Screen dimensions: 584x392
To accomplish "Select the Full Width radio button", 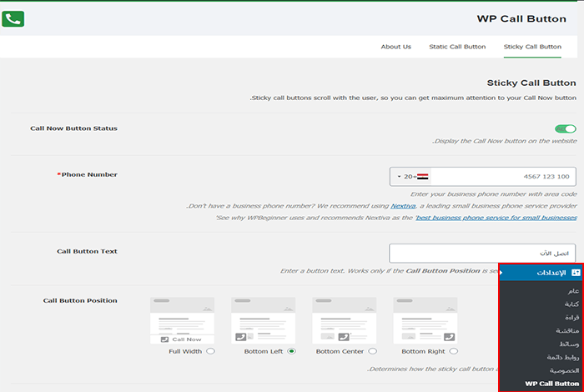I will pyautogui.click(x=209, y=351).
